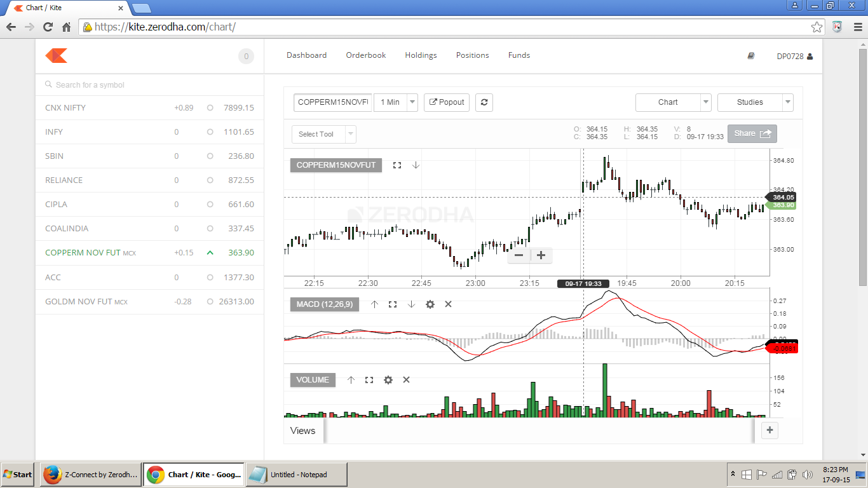Click browser reload icon
The height and width of the screenshot is (488, 868).
click(48, 27)
